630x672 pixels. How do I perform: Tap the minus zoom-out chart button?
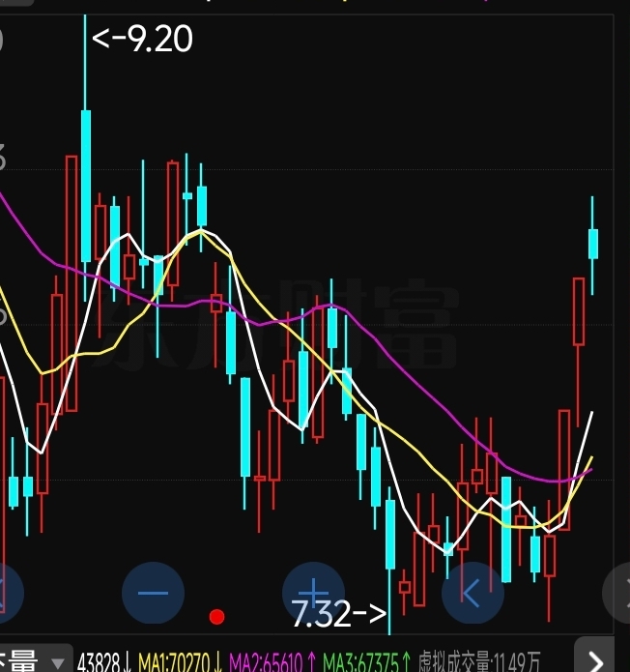pos(154,593)
